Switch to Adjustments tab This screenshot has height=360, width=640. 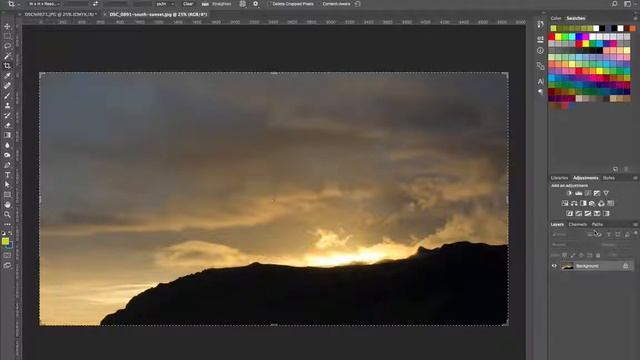(x=585, y=178)
